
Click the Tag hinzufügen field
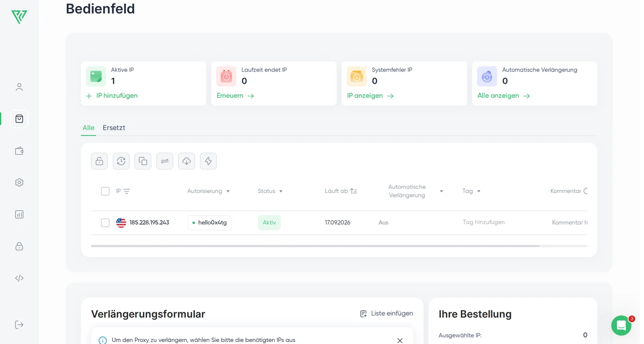[x=484, y=222]
